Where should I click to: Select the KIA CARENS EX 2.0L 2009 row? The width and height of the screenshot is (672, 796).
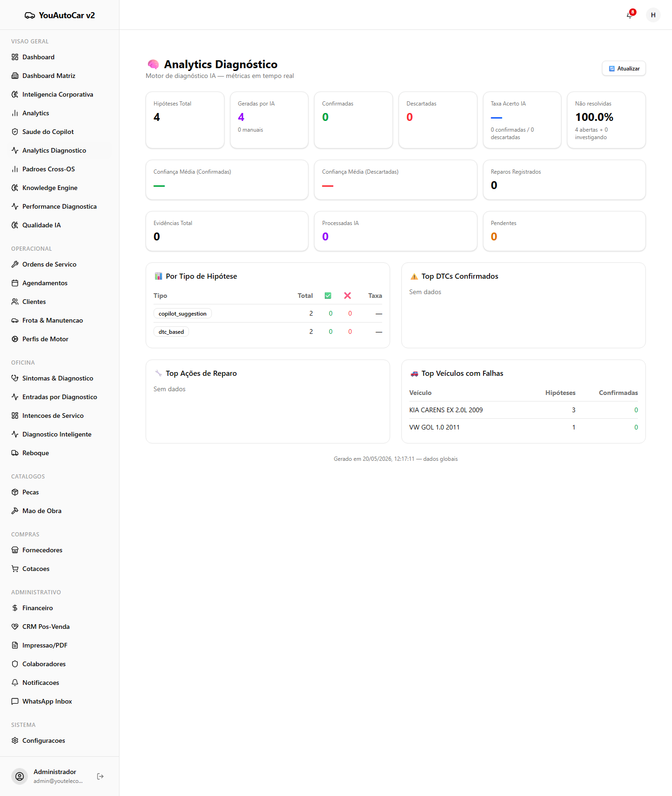(x=524, y=410)
